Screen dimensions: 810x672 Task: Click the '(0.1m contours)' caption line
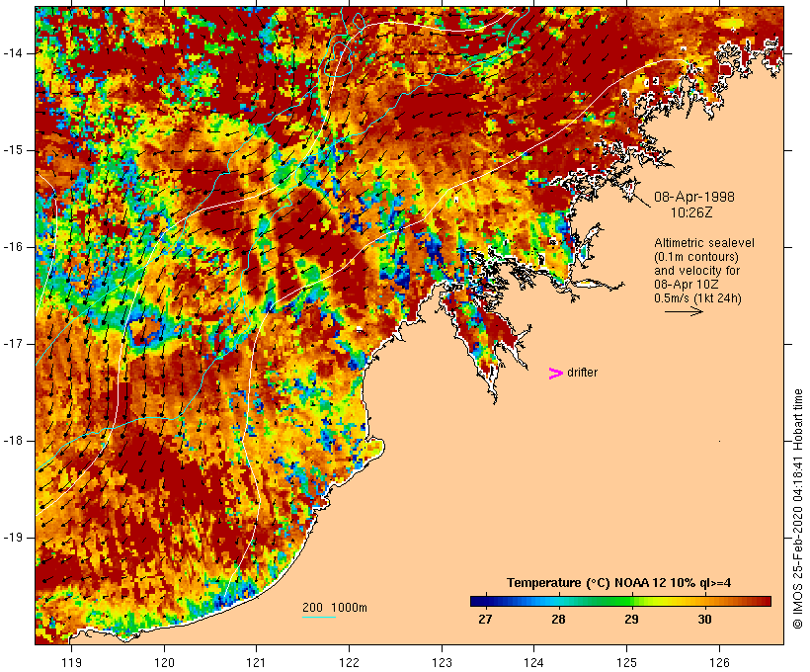coord(696,257)
